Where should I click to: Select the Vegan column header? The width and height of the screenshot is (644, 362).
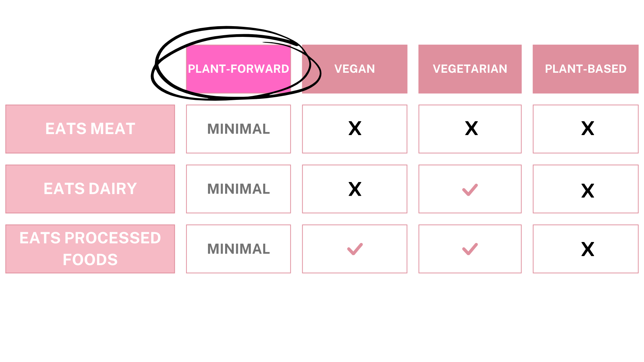(355, 69)
